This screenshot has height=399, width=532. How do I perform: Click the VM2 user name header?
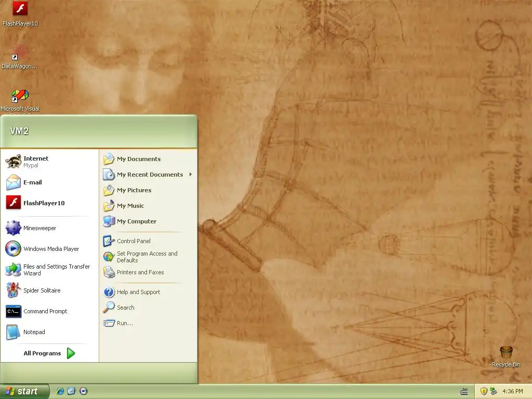[x=19, y=131]
